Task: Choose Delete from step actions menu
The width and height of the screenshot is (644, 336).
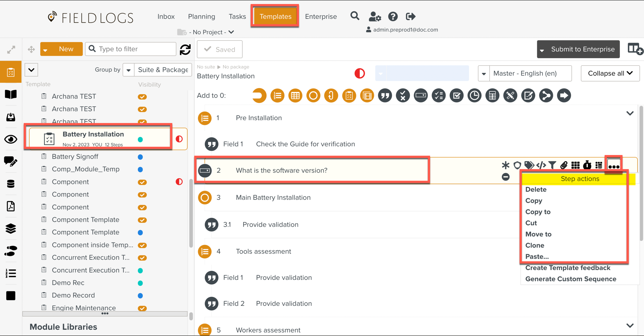Action: (536, 189)
